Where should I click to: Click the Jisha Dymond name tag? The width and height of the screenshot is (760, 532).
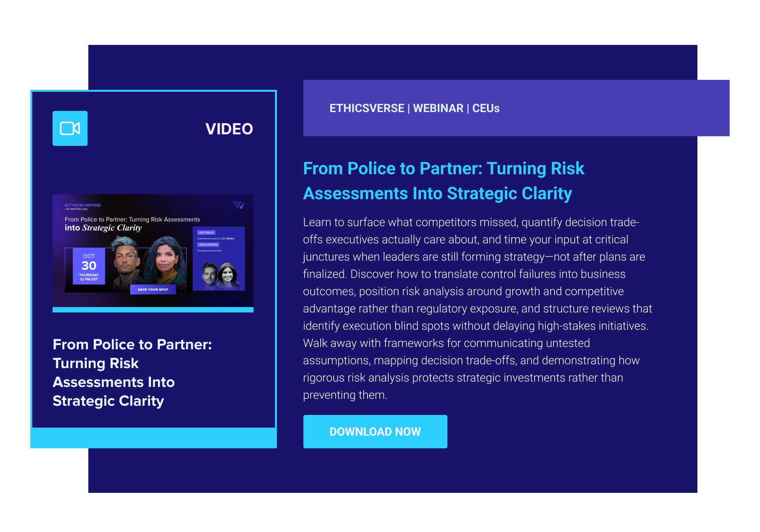click(208, 245)
